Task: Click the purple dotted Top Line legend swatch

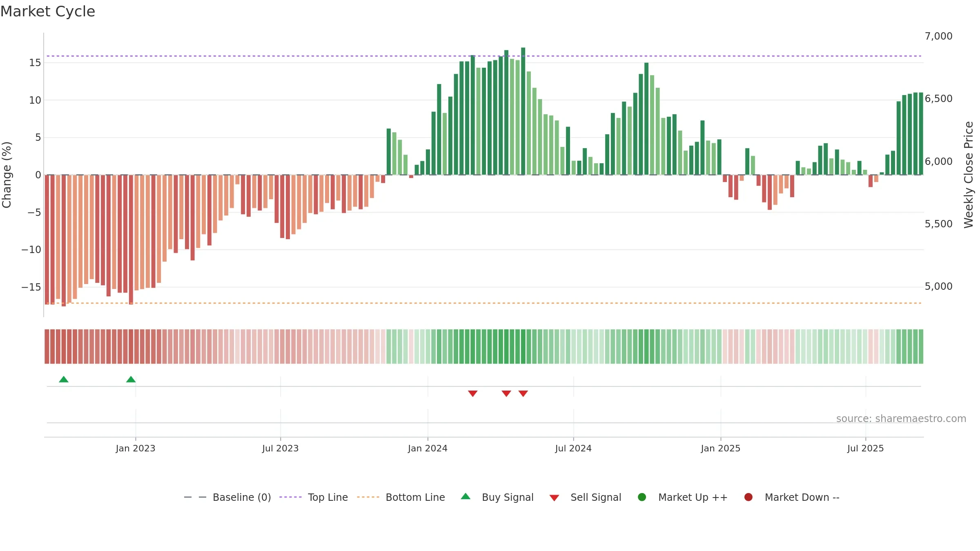Action: pyautogui.click(x=290, y=497)
